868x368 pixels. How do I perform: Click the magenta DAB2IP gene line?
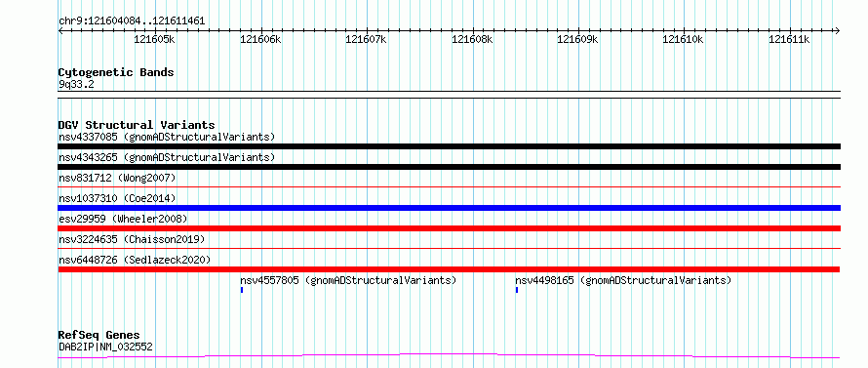coord(449,356)
